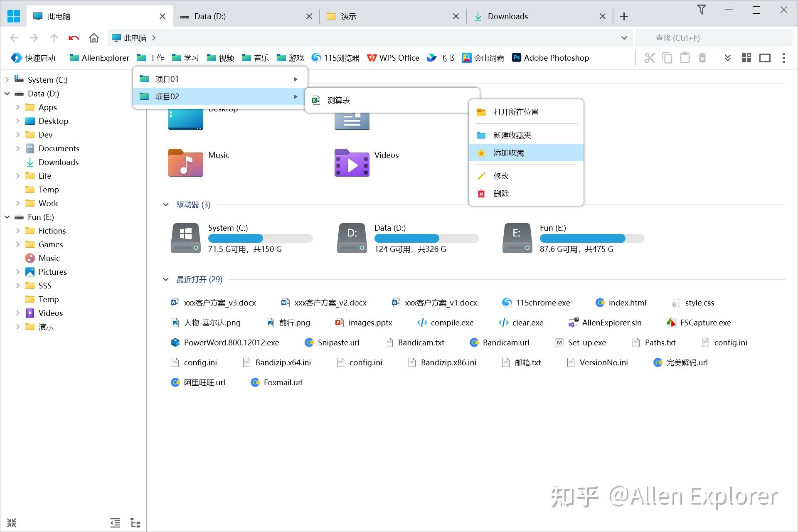The height and width of the screenshot is (532, 798).
Task: Collapse the 最近打开 section
Action: click(x=166, y=280)
